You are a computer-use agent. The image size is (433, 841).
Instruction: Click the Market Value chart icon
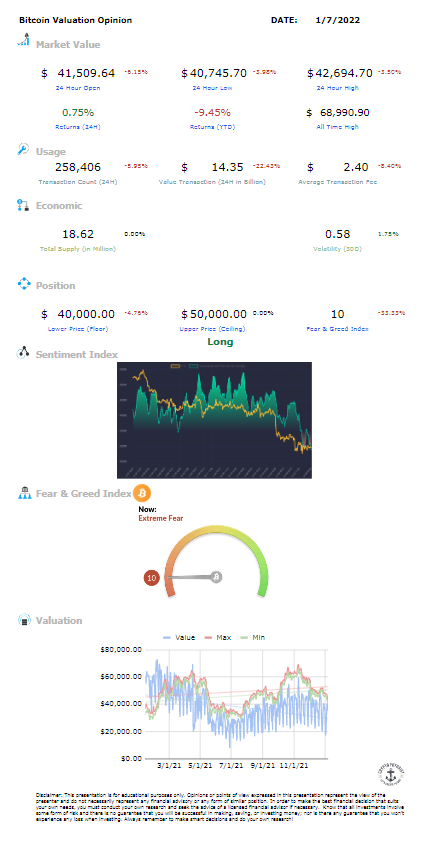24,40
